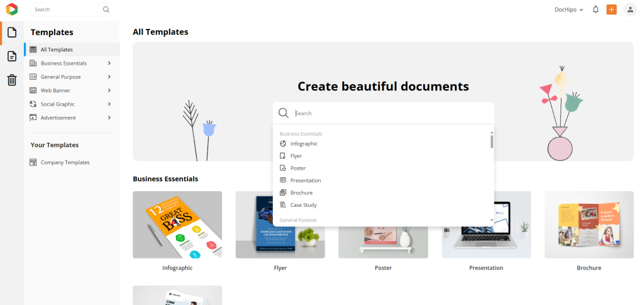Image resolution: width=644 pixels, height=305 pixels.
Task: Open the user profile avatar
Action: 630,9
